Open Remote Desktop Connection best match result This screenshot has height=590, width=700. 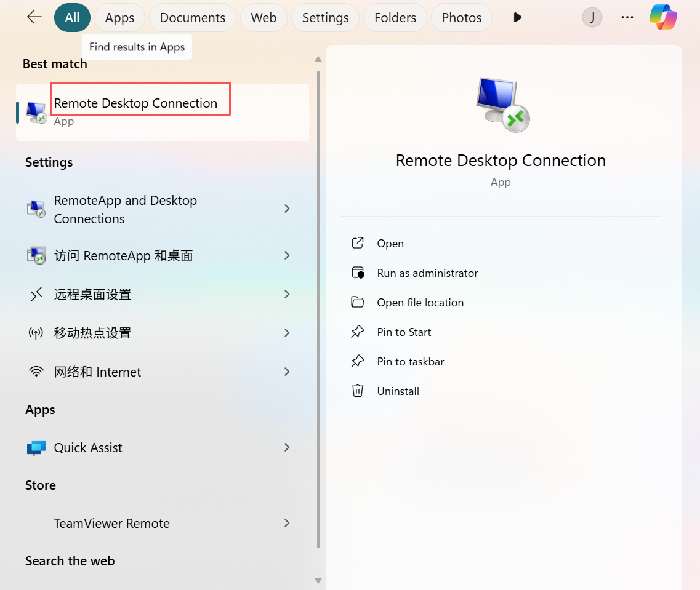tap(163, 112)
